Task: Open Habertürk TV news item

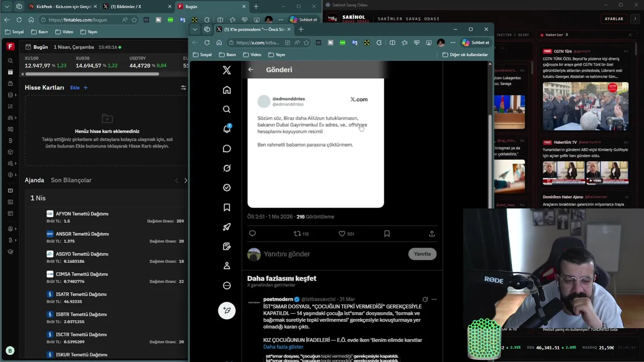Action: point(586,162)
